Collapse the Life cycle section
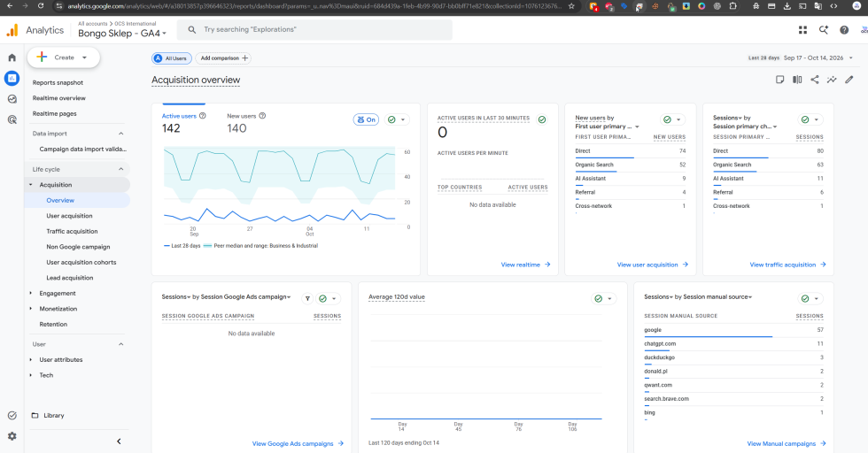This screenshot has height=453, width=868. [x=120, y=169]
